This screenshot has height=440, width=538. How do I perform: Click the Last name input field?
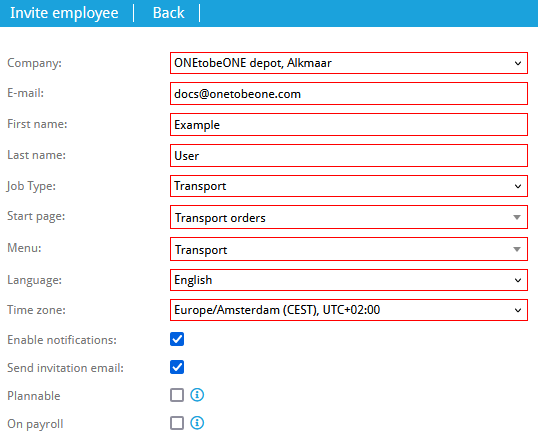tap(349, 155)
